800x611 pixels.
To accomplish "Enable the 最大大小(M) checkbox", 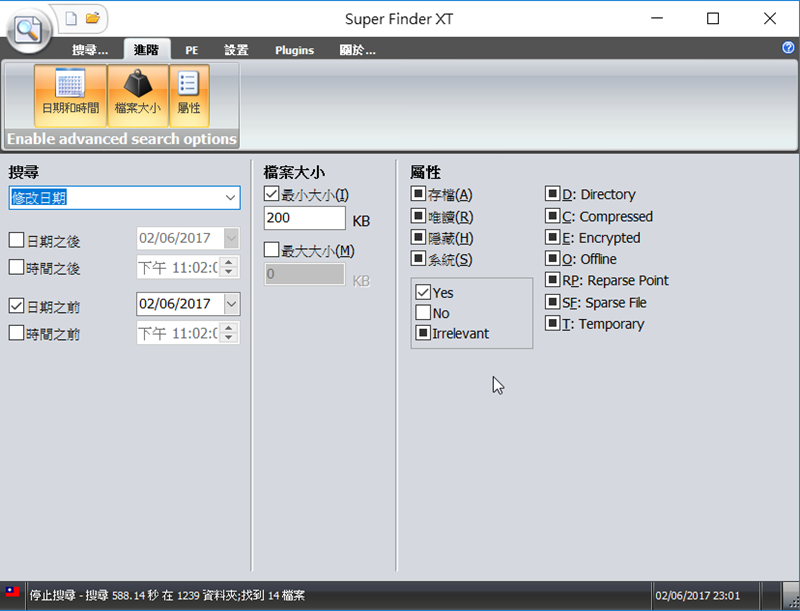I will [x=271, y=249].
